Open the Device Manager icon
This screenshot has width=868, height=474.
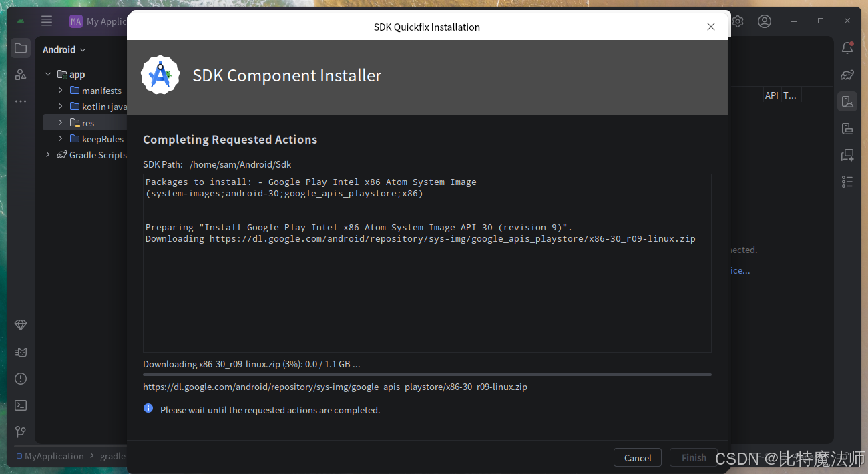tap(847, 101)
